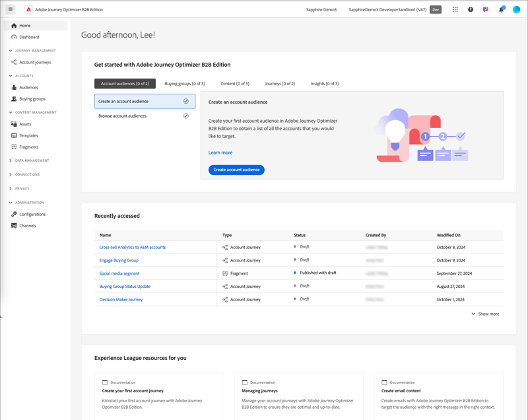This screenshot has height=420, width=528.
Task: Open the user profile avatar
Action: (516, 9)
